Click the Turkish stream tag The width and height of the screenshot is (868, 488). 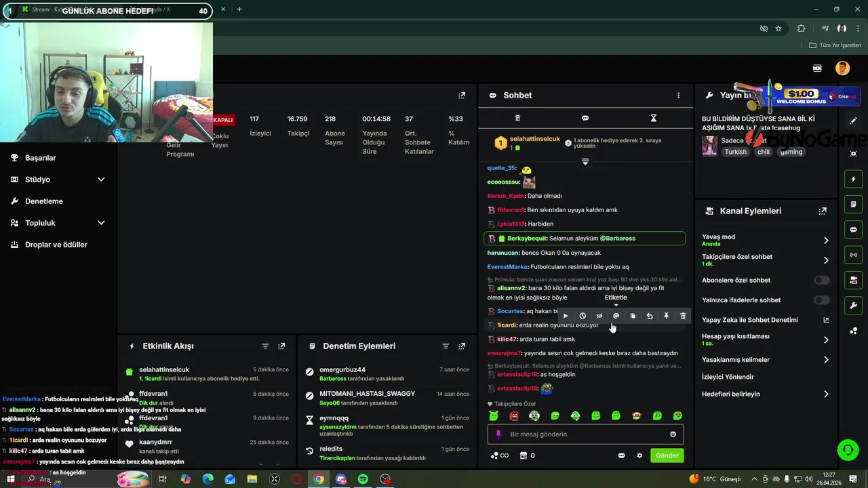pos(736,152)
